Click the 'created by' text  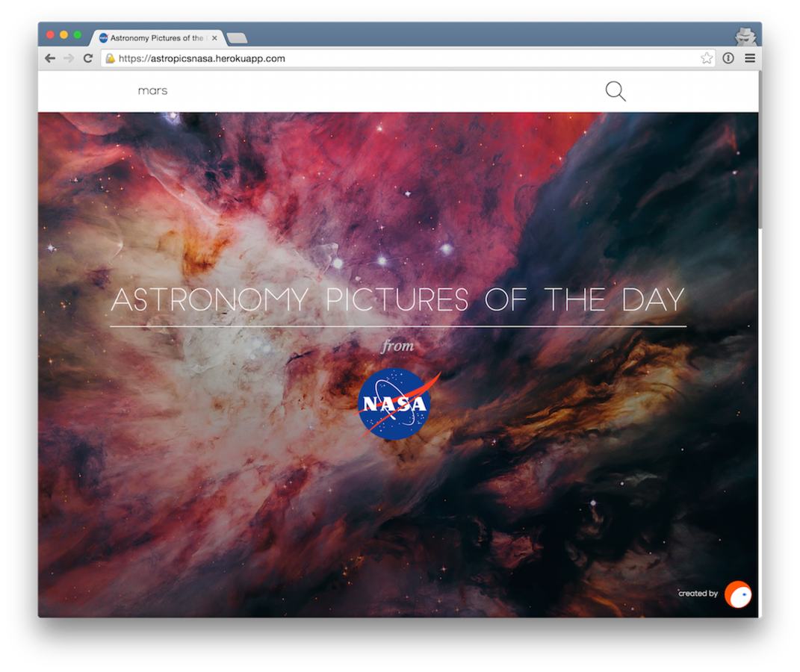pyautogui.click(x=698, y=594)
